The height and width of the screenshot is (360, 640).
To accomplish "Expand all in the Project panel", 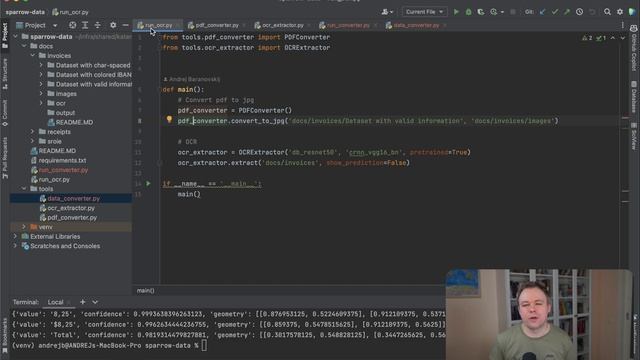I will pyautogui.click(x=85, y=25).
